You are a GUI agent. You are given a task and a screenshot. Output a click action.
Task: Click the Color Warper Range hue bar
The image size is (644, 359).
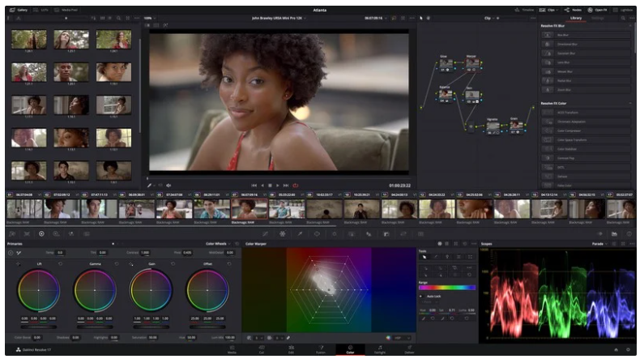447,288
